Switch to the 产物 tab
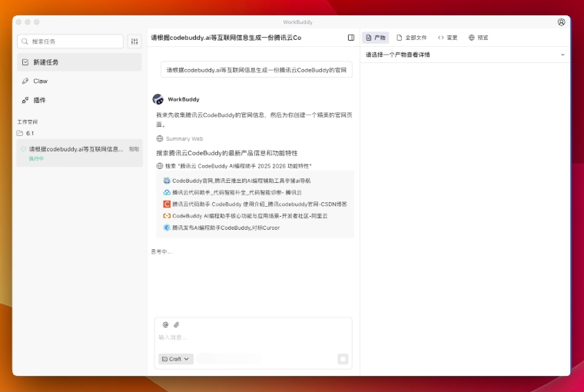This screenshot has height=392, width=584. (x=376, y=38)
